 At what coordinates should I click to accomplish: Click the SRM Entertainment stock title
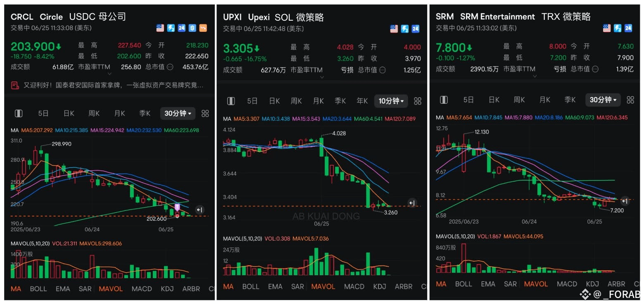click(485, 17)
